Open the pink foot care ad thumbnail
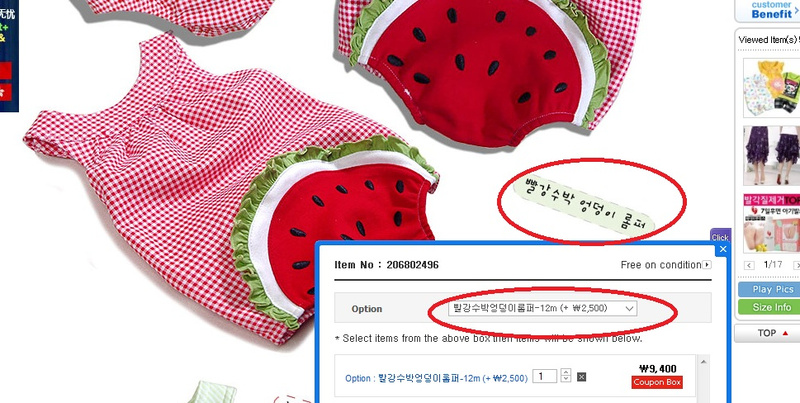This screenshot has height=403, width=800. (771, 223)
